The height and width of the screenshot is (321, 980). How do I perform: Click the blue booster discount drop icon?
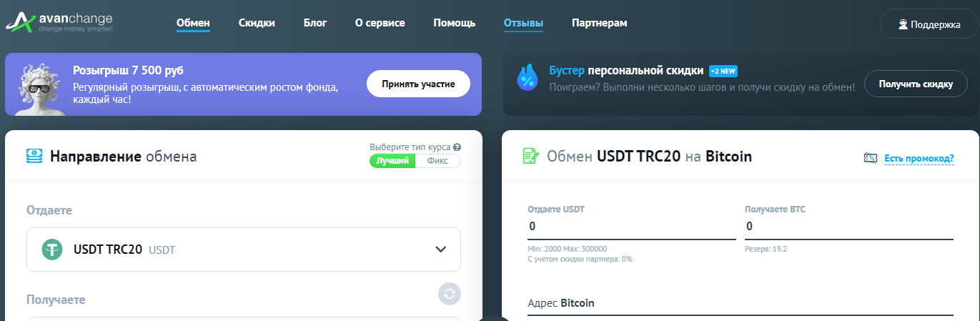528,78
